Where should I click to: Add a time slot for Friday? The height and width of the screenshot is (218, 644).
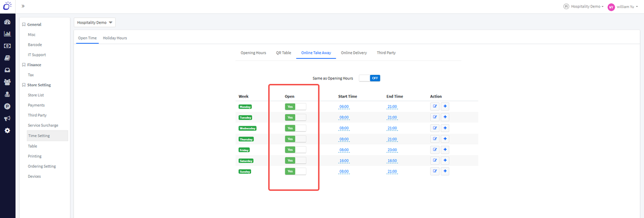445,150
